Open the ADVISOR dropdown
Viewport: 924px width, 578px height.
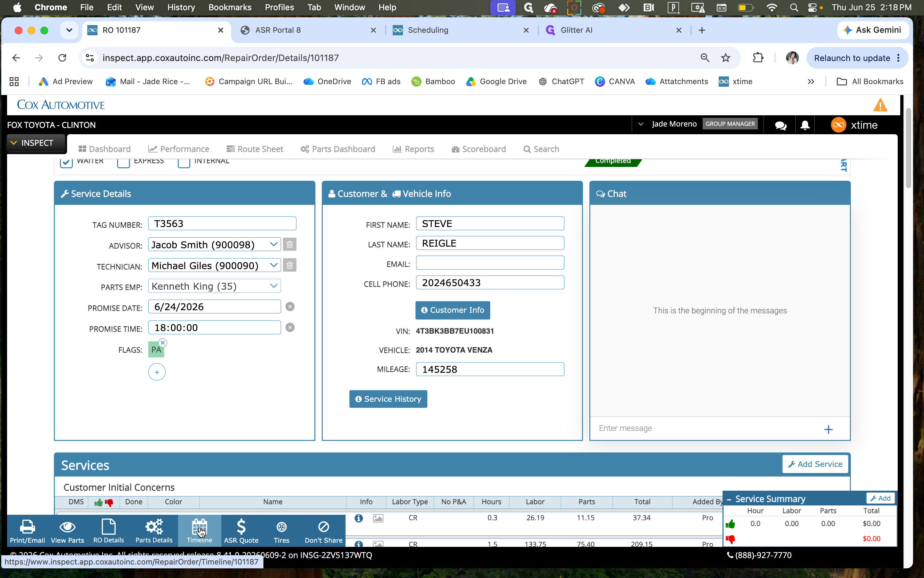[214, 245]
